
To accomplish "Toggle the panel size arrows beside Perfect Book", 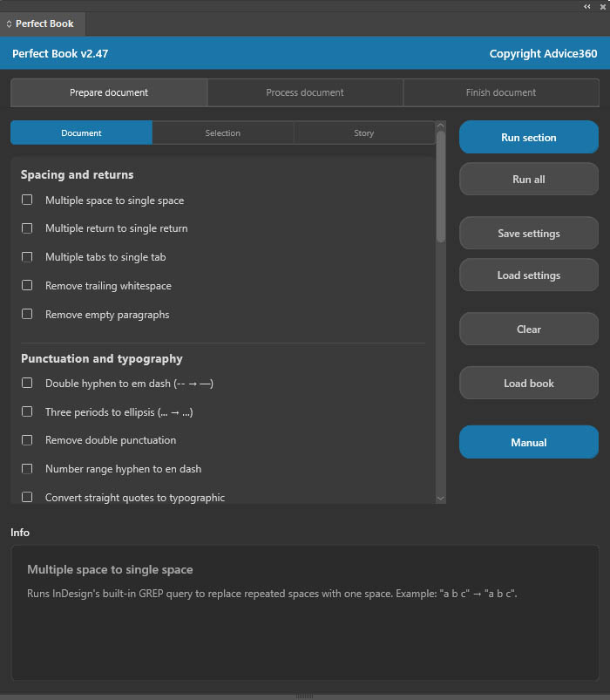I will pos(9,24).
